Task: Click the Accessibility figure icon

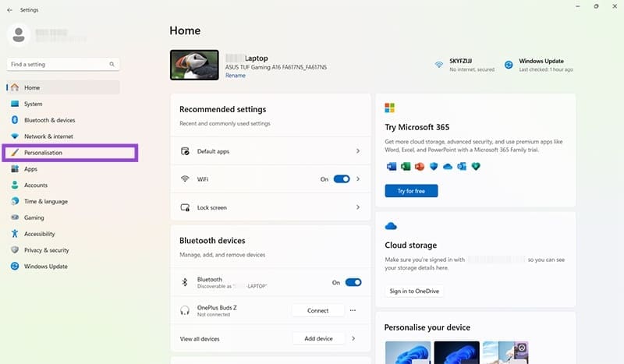Action: (15, 234)
